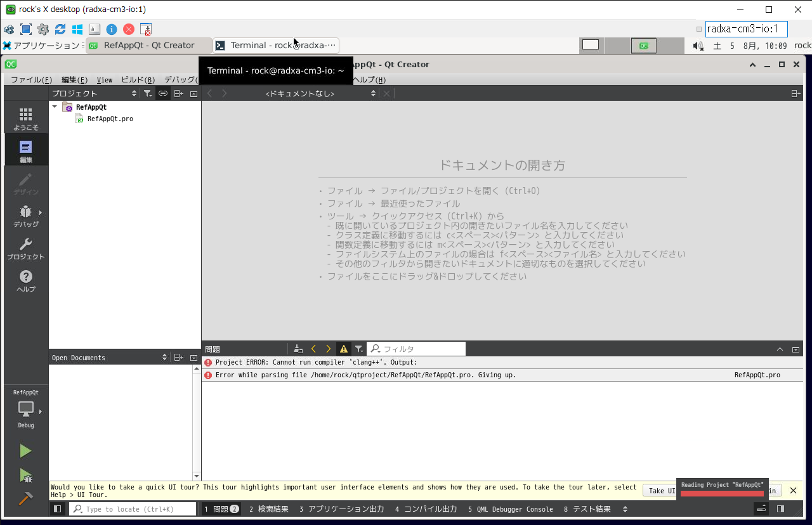Open the ビルド(B) menu
812x525 pixels.
point(138,80)
